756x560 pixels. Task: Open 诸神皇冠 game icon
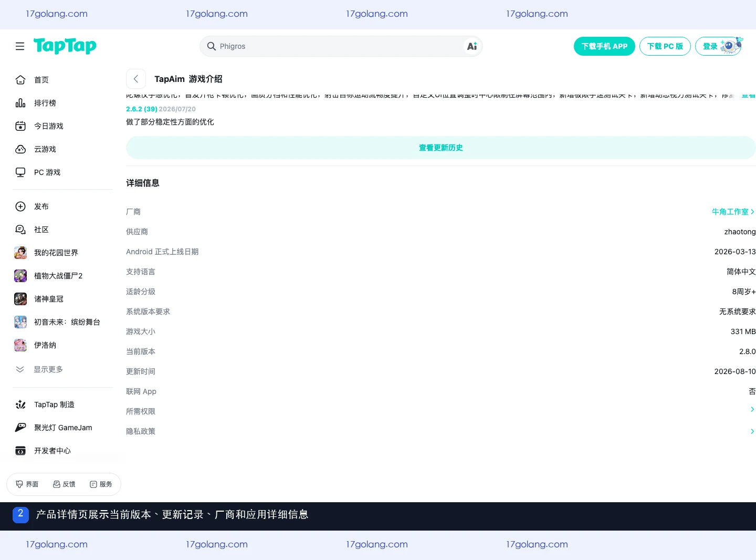20,299
